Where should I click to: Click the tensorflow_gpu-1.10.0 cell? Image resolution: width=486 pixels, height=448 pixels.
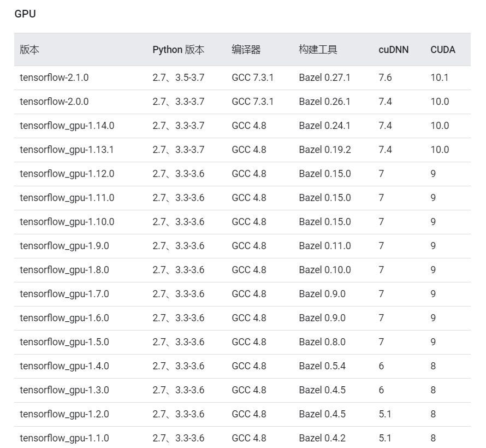pyautogui.click(x=67, y=222)
